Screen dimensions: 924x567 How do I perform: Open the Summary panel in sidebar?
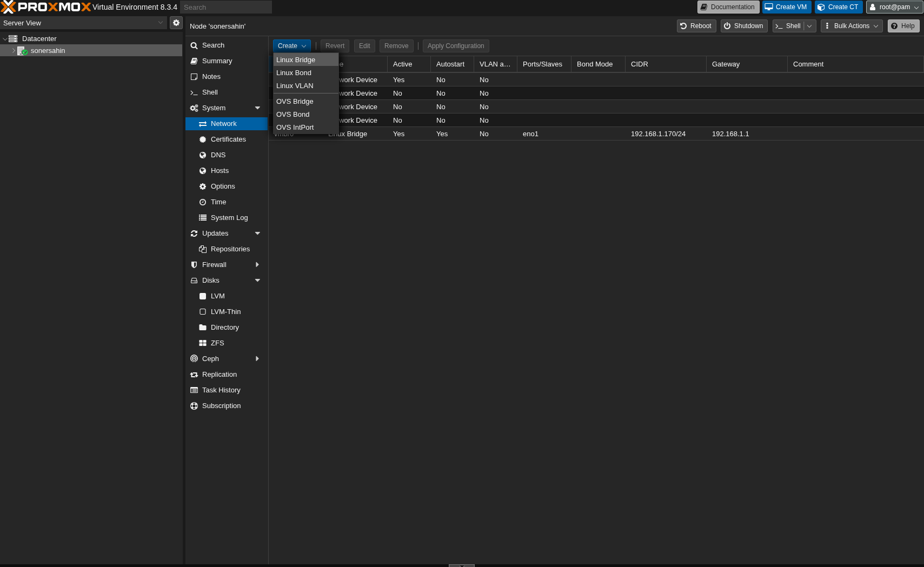pos(217,61)
